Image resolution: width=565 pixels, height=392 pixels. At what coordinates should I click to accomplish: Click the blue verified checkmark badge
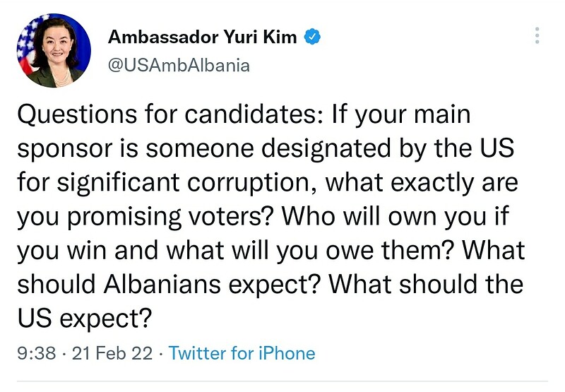(311, 37)
